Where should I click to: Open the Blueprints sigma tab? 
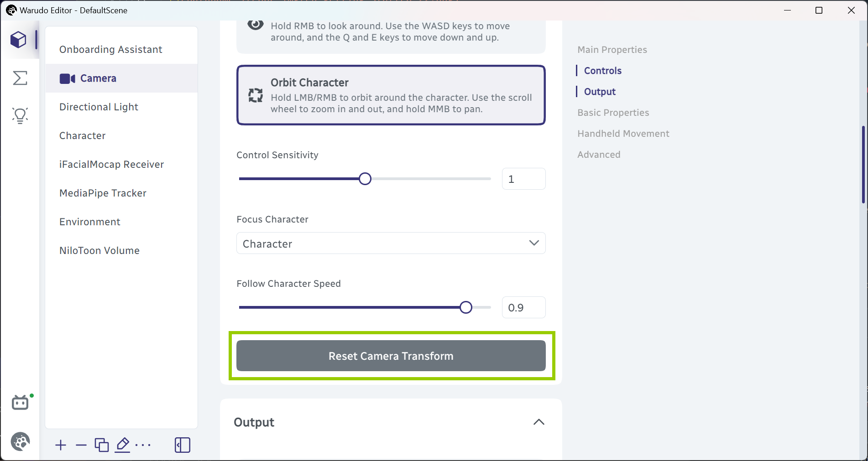point(20,78)
